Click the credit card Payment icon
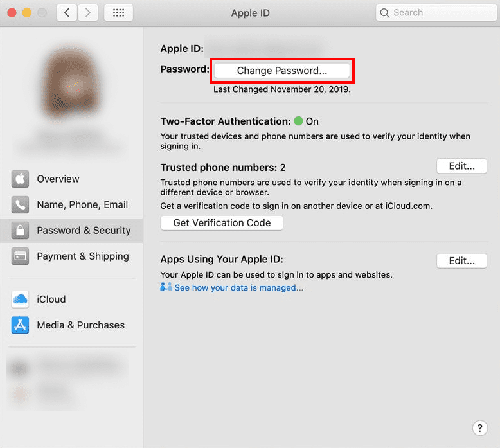500x448 pixels. [20, 256]
